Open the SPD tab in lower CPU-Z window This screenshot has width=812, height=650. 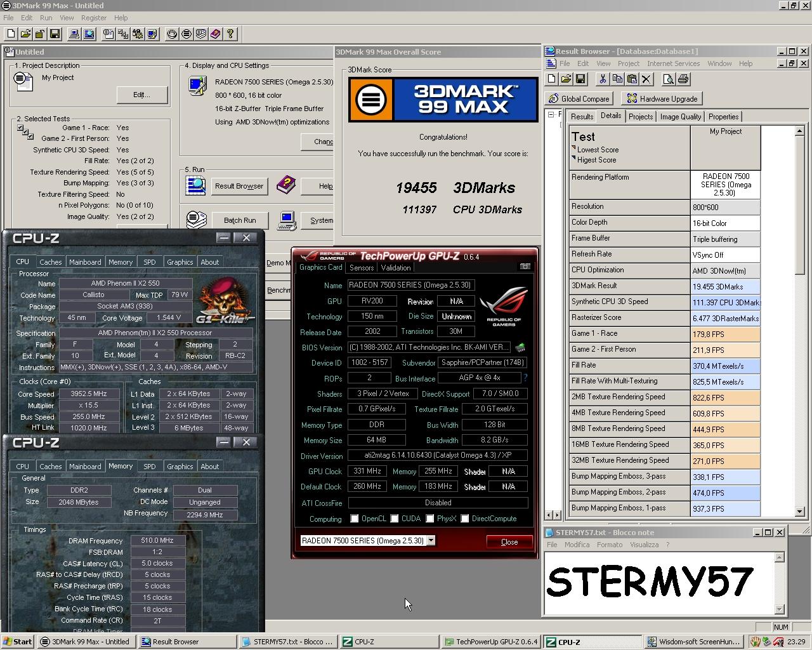[x=150, y=467]
